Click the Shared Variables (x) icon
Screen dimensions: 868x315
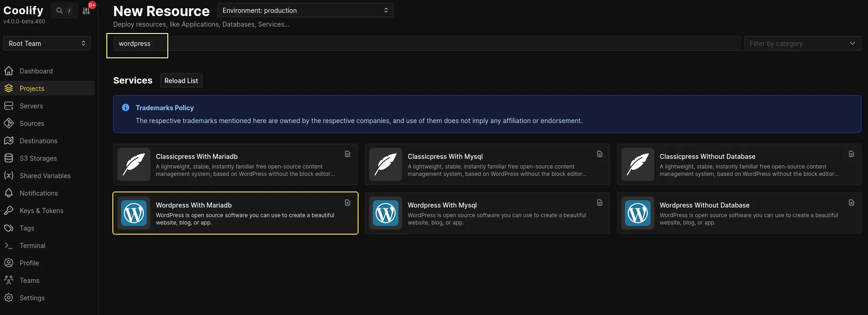coord(9,176)
